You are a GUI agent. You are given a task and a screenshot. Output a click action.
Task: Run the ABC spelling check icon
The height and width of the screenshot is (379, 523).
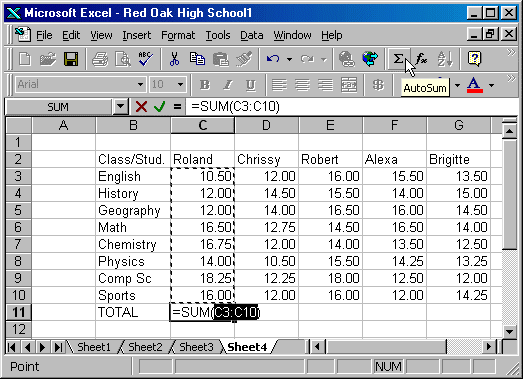tap(145, 59)
